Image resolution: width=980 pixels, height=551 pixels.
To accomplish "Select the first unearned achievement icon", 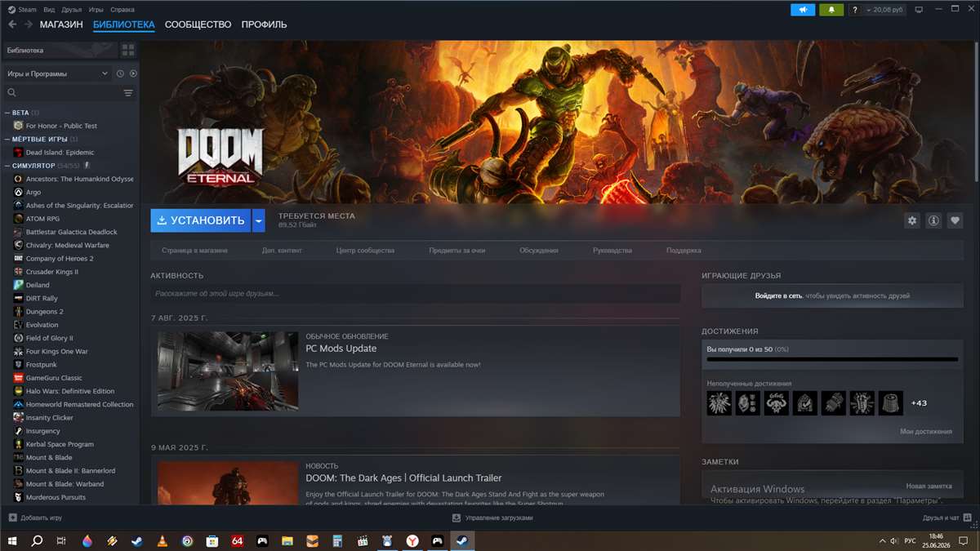I will click(x=719, y=403).
